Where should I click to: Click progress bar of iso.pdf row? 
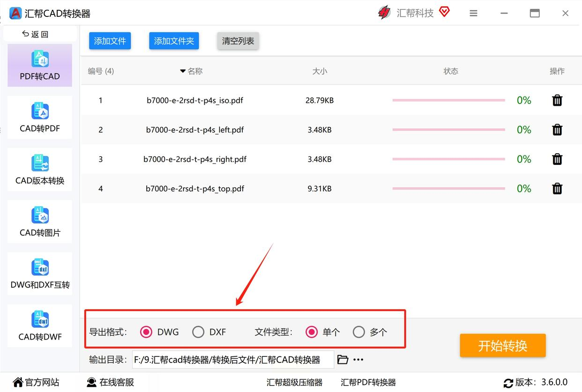point(448,100)
